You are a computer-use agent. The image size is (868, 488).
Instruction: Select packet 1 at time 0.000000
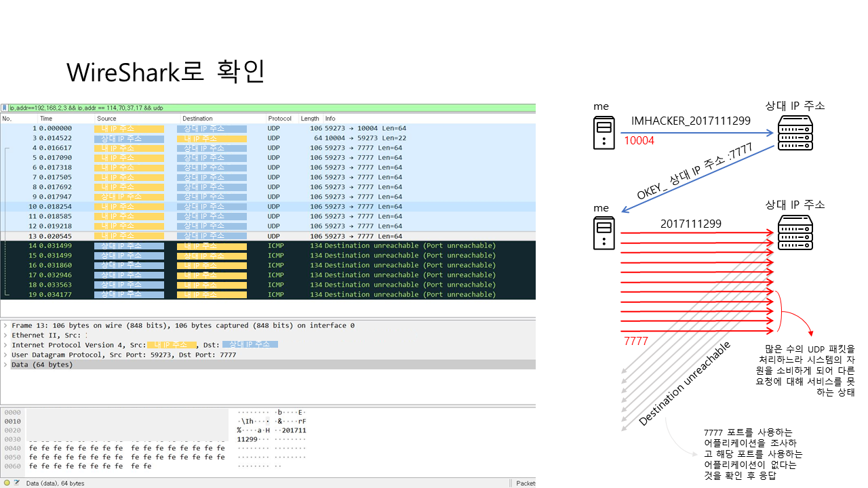click(x=268, y=128)
